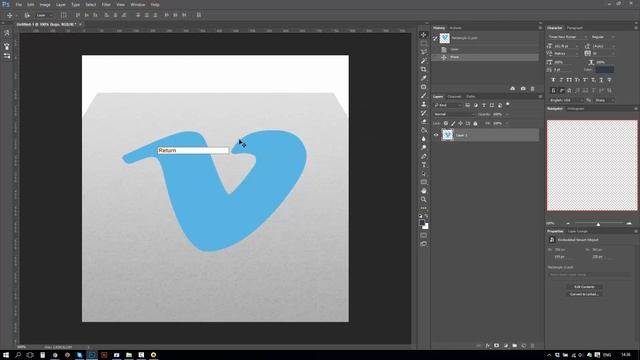The width and height of the screenshot is (640, 360).
Task: Select the Path Selection tool
Action: (424, 173)
